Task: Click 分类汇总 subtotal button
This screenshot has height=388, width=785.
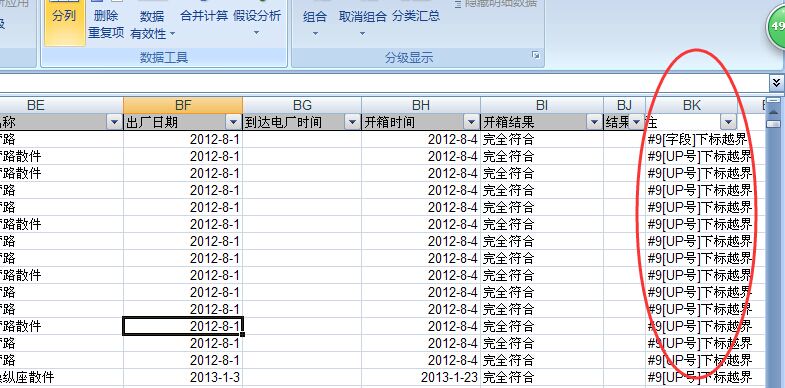Action: pyautogui.click(x=416, y=17)
